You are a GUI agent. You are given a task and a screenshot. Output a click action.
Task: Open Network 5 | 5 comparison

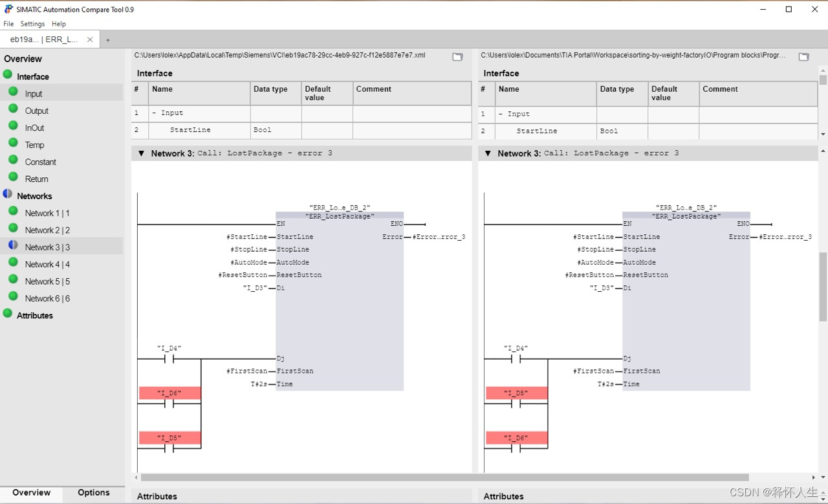(x=47, y=281)
